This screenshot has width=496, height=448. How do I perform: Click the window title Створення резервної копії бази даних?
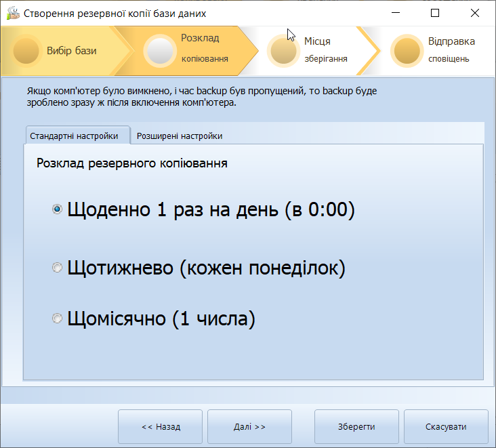pyautogui.click(x=115, y=14)
